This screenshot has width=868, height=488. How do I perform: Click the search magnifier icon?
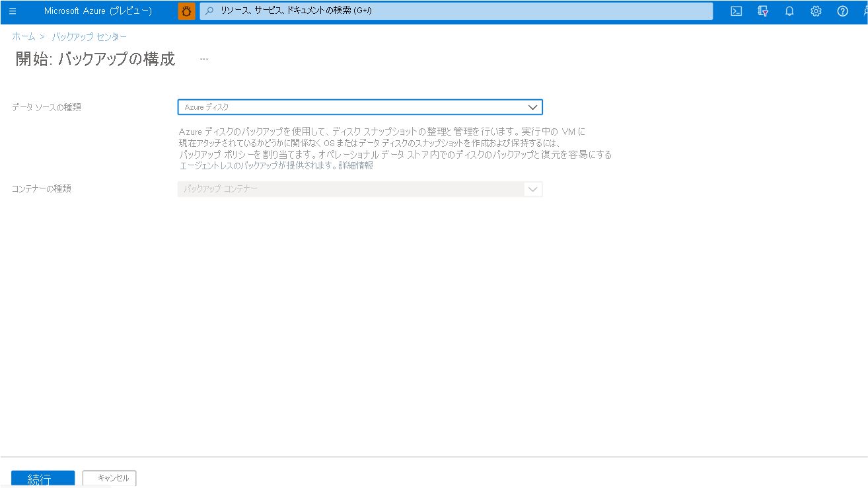click(x=210, y=11)
